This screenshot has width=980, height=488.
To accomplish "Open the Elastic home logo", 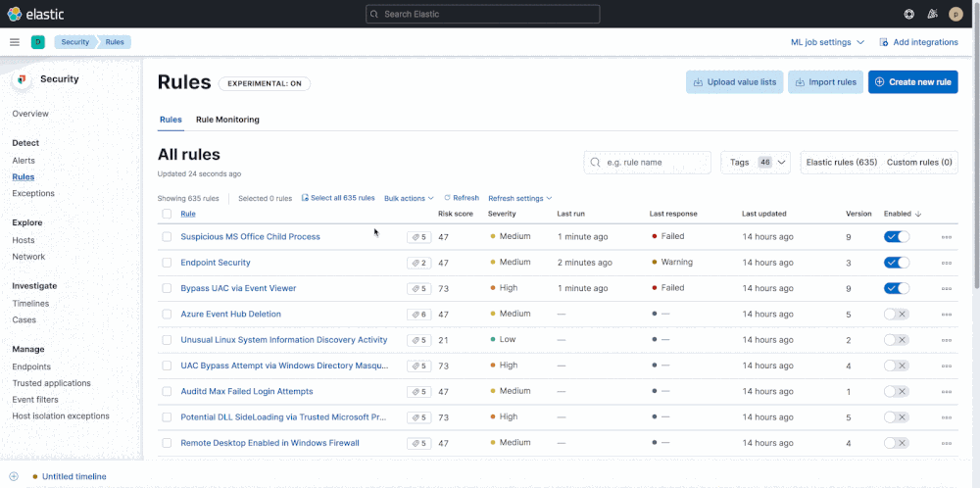I will click(35, 14).
